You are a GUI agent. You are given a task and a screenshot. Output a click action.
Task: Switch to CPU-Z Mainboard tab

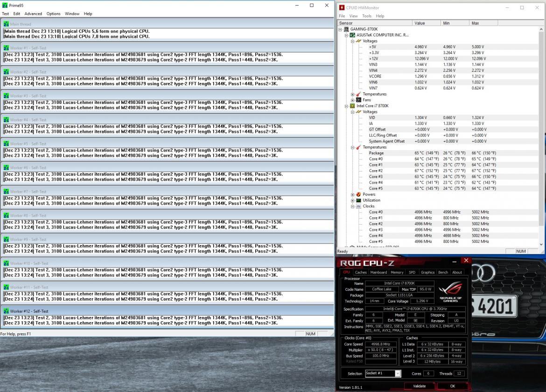(x=378, y=272)
